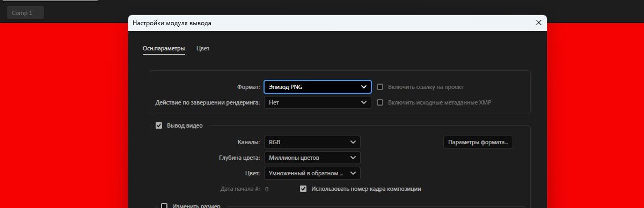Viewport: 644px width, 208px height.
Task: Enable the Изменить размер checkbox
Action: pos(165,206)
